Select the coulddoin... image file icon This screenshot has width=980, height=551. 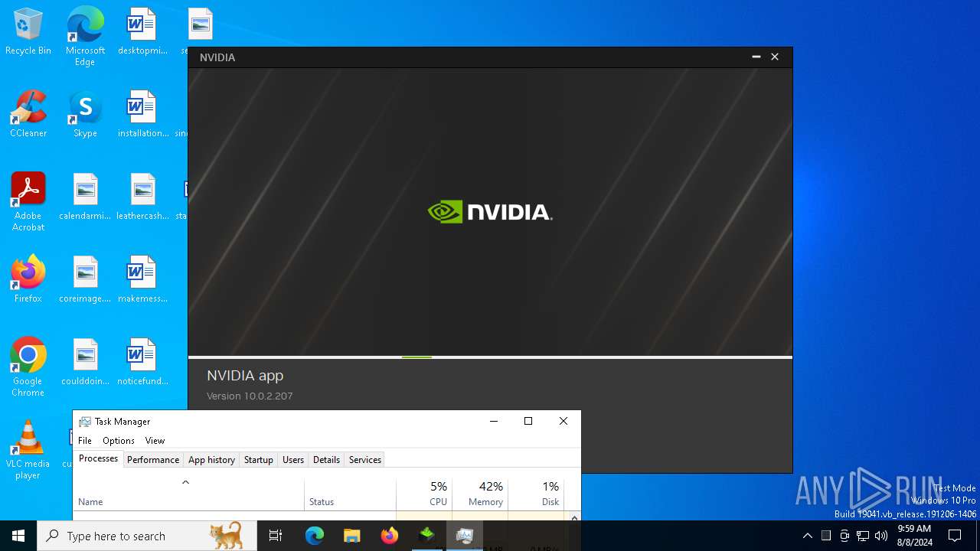click(85, 363)
